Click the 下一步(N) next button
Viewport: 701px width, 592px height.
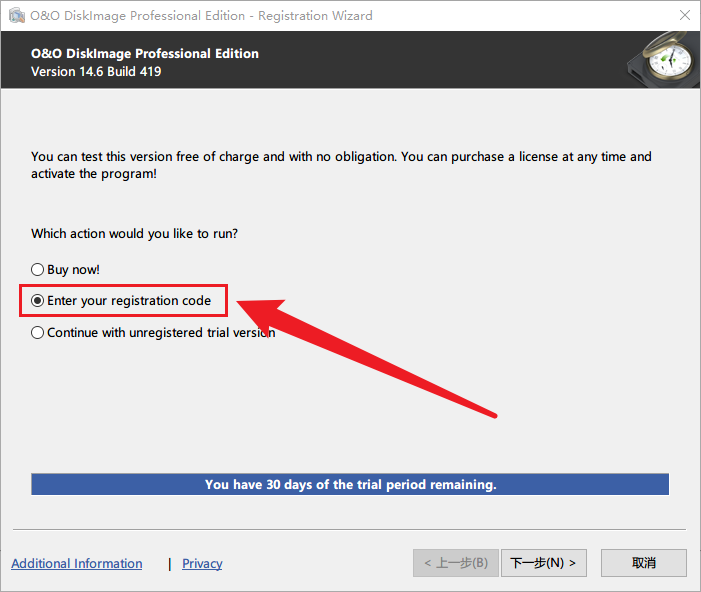(x=544, y=563)
